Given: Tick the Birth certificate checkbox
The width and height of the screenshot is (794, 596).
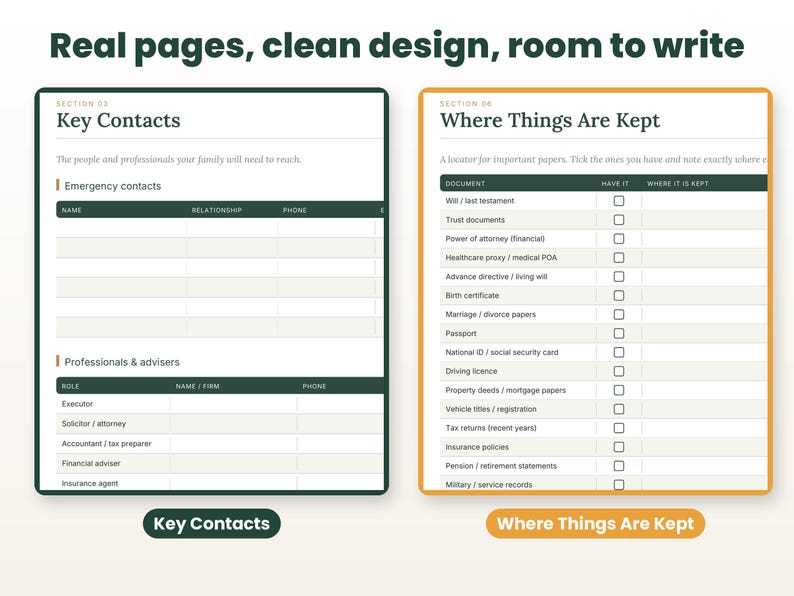Looking at the screenshot, I should [x=618, y=295].
